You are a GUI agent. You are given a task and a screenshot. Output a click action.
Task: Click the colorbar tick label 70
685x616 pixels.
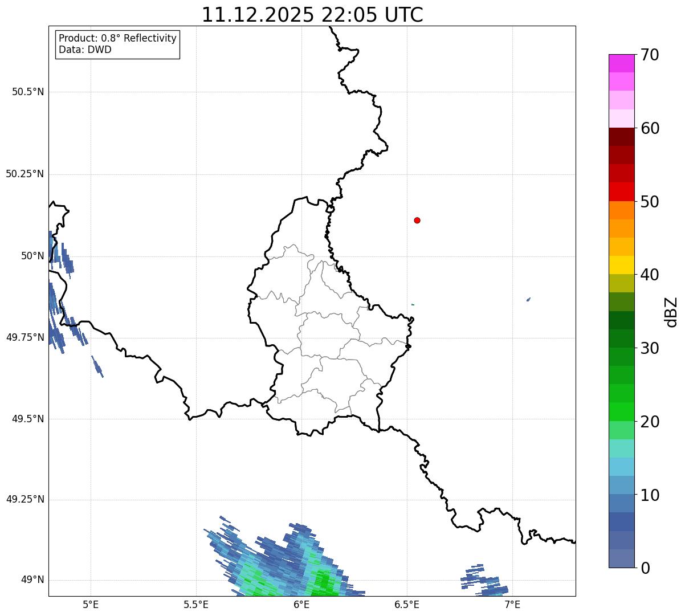[x=650, y=55]
